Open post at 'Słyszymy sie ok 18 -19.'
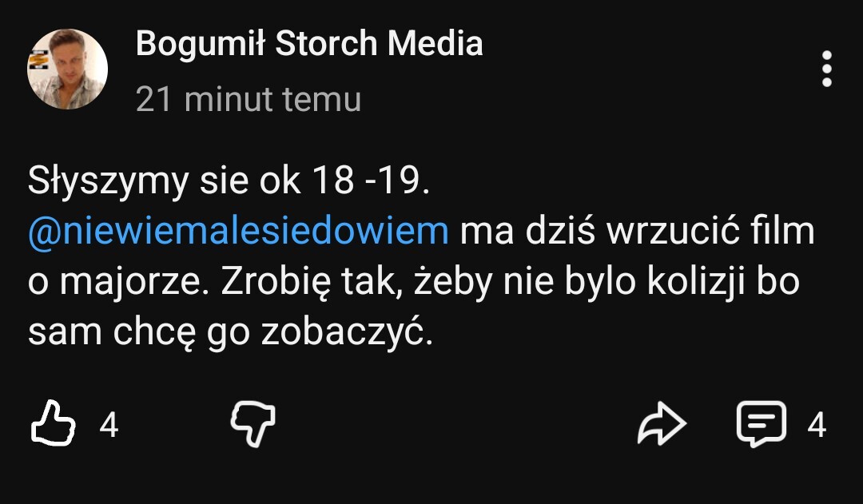863x504 pixels. 229,180
